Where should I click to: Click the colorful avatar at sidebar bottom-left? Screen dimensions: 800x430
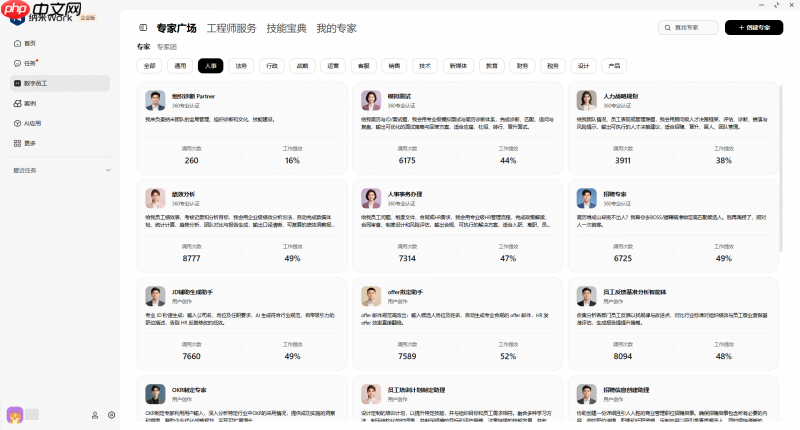(x=15, y=415)
